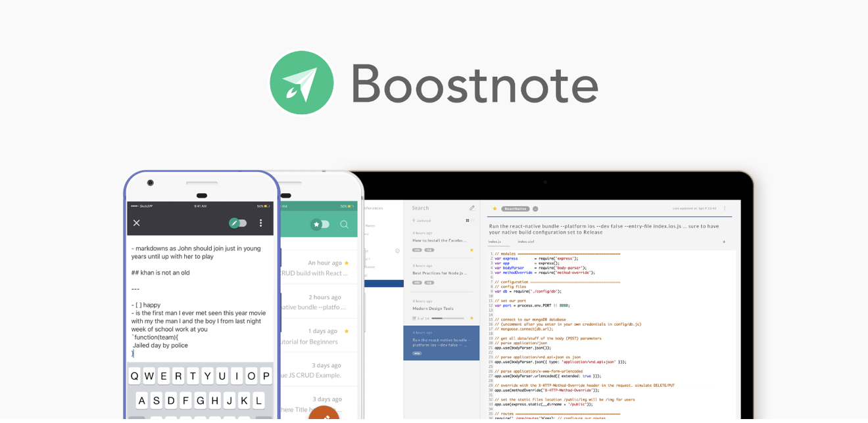Open the 'Updated' sort dropdown on tablet

(422, 221)
